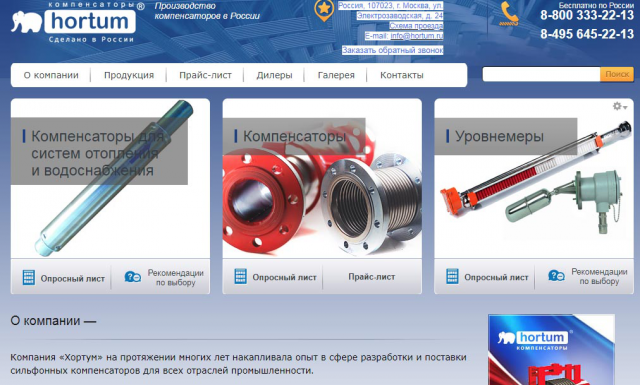640x385 pixels.
Task: Open the gear settings dropdown on Уровнемеры card
Action: tap(620, 107)
